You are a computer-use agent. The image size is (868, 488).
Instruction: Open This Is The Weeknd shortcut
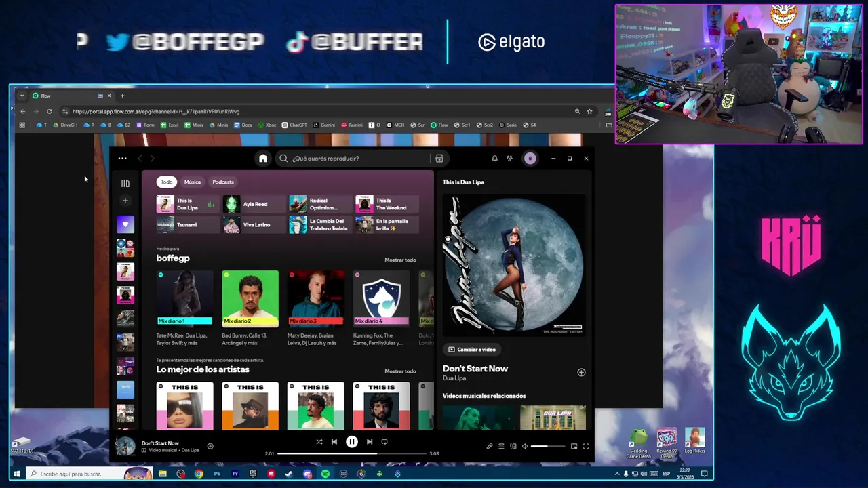[387, 204]
